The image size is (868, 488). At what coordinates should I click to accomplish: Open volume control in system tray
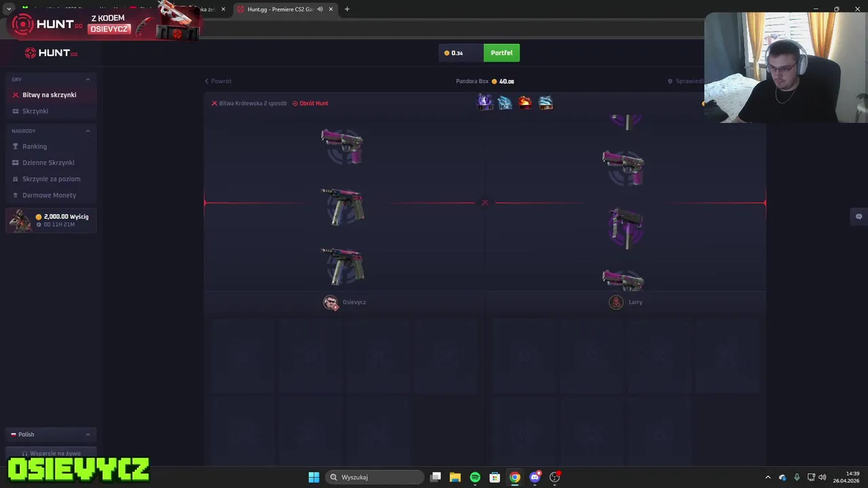[x=823, y=477]
